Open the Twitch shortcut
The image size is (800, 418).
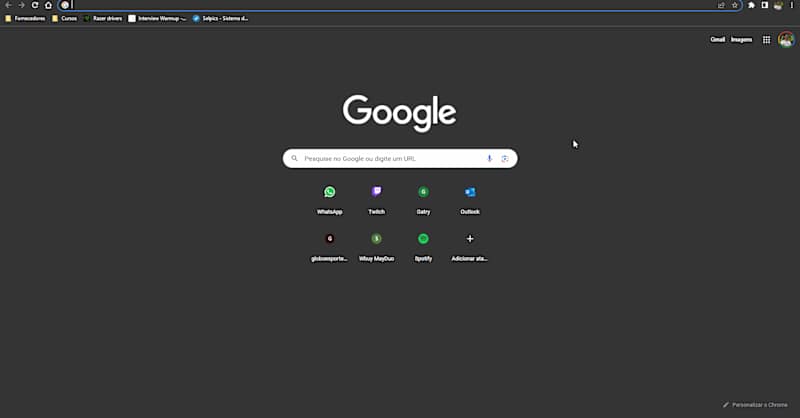coord(377,200)
